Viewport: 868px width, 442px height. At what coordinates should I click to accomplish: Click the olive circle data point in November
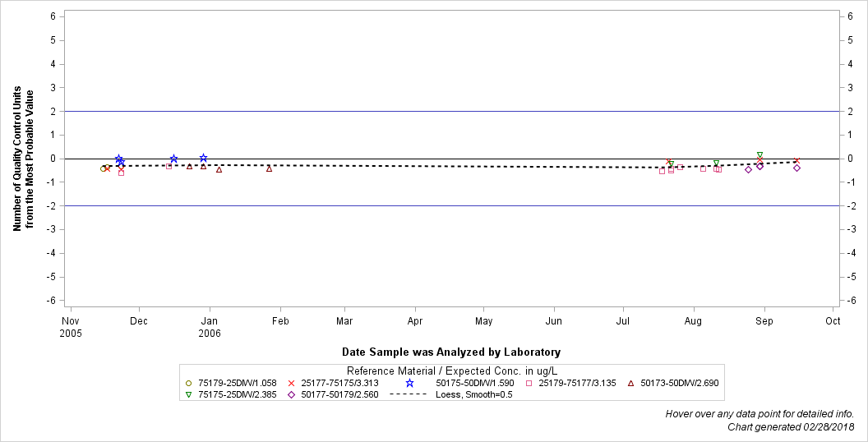[x=104, y=168]
